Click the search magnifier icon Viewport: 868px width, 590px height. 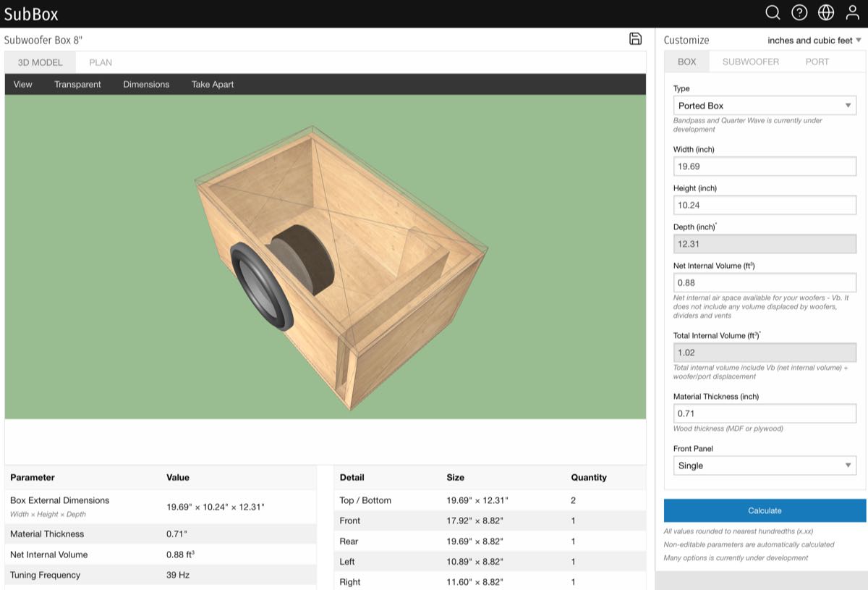pos(773,13)
